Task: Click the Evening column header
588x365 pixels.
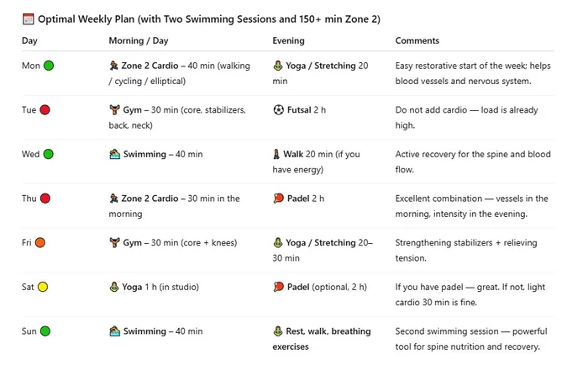Action: [289, 40]
